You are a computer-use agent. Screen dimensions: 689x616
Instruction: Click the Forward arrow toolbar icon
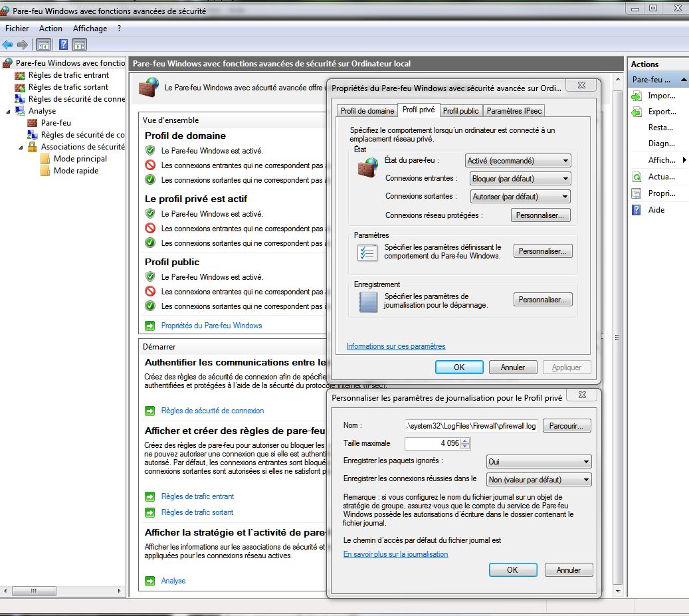23,45
